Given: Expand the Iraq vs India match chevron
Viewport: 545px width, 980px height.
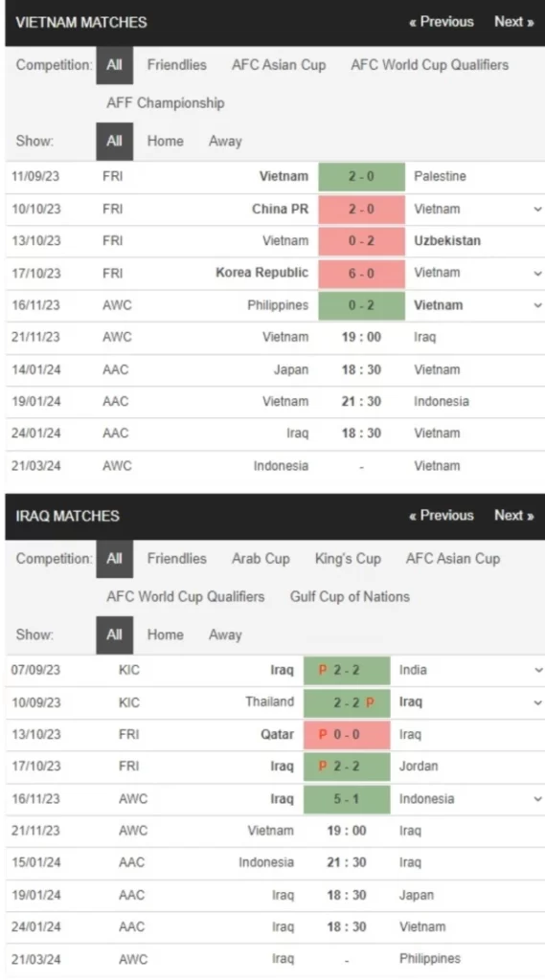Looking at the screenshot, I should 538,670.
